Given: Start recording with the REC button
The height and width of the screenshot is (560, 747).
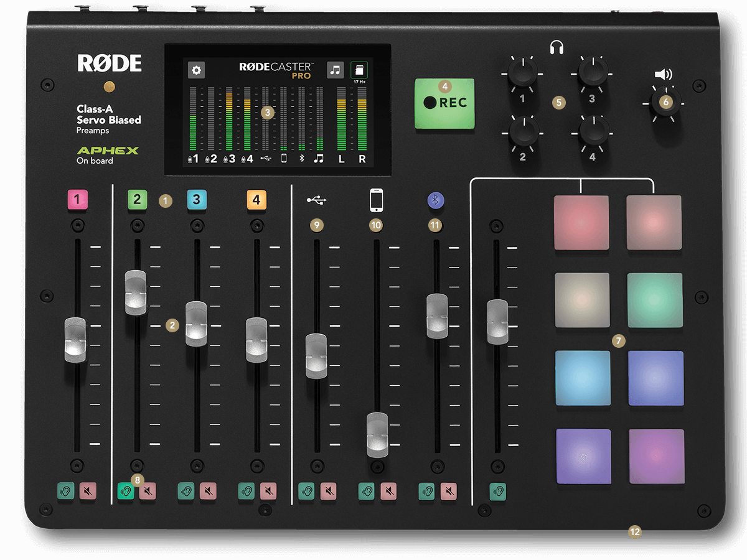Looking at the screenshot, I should point(444,102).
